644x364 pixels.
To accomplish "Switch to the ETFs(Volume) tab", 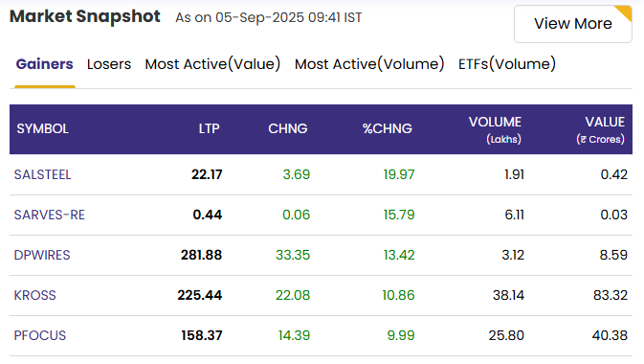I will pos(507,64).
